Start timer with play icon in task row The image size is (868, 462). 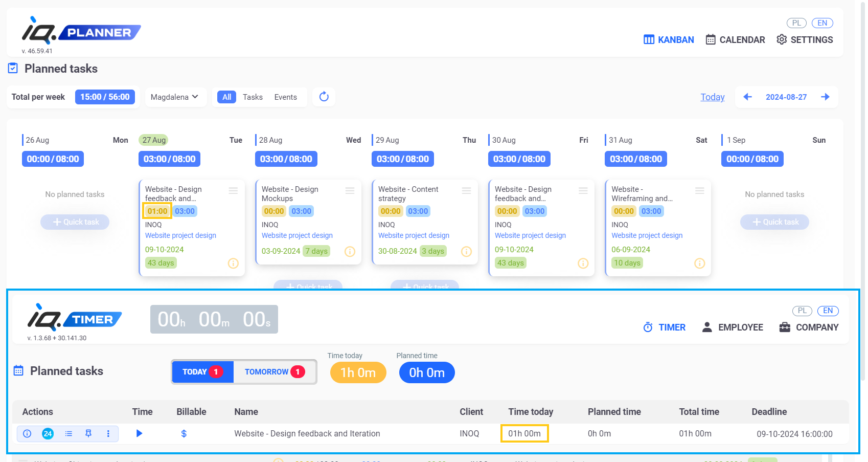tap(139, 433)
